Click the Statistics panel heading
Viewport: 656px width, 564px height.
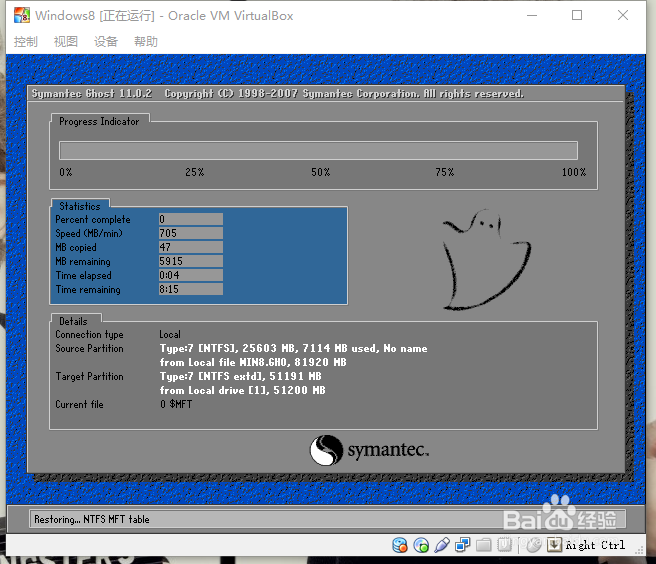click(80, 206)
